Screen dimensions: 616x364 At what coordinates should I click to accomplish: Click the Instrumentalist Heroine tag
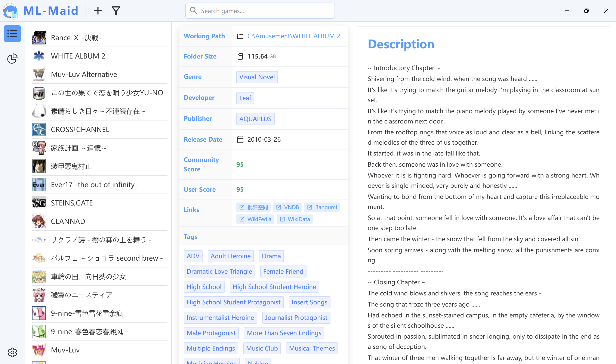tap(220, 318)
